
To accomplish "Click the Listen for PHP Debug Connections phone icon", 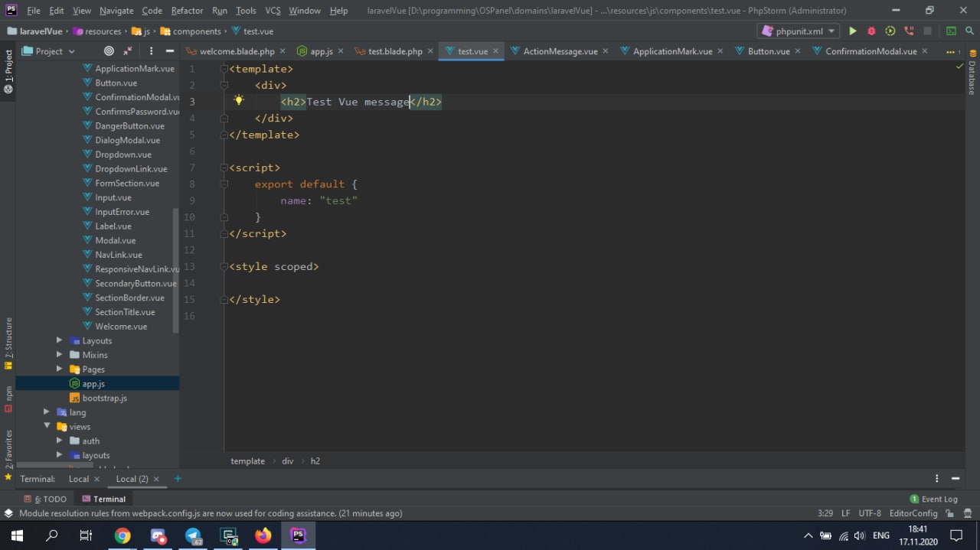I will pyautogui.click(x=909, y=31).
